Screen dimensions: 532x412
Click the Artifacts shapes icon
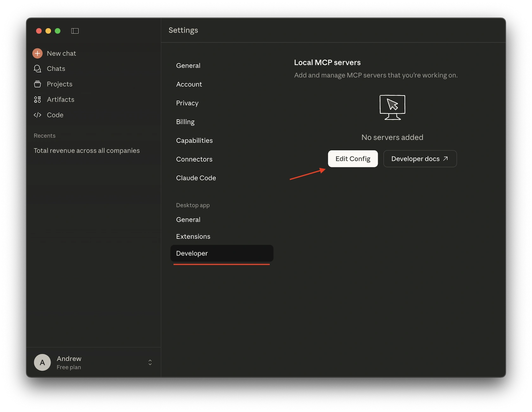point(38,100)
